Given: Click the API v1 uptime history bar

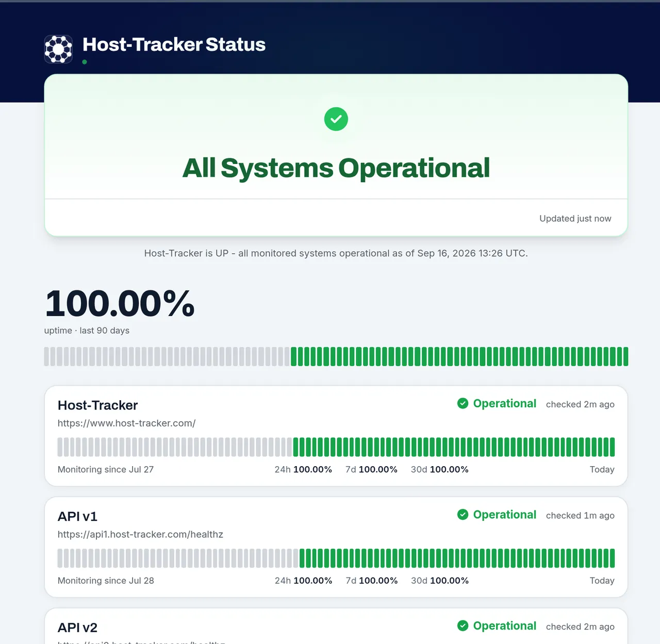Looking at the screenshot, I should click(x=336, y=558).
